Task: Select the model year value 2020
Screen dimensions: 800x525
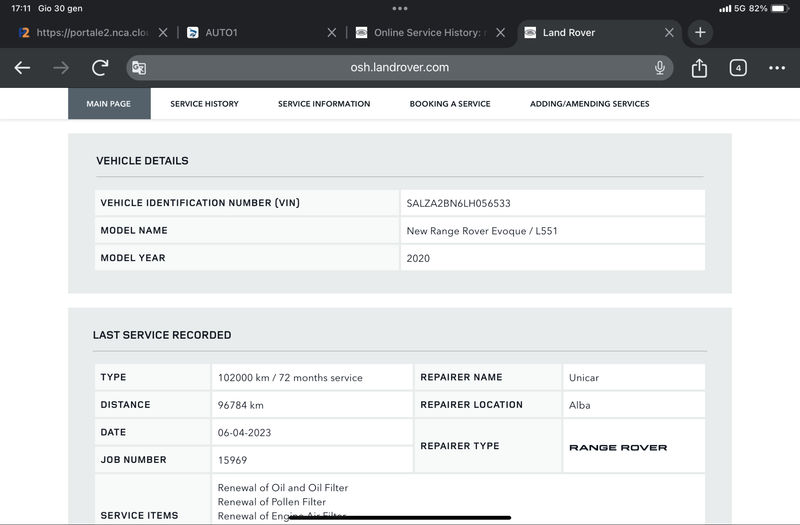Action: [418, 258]
